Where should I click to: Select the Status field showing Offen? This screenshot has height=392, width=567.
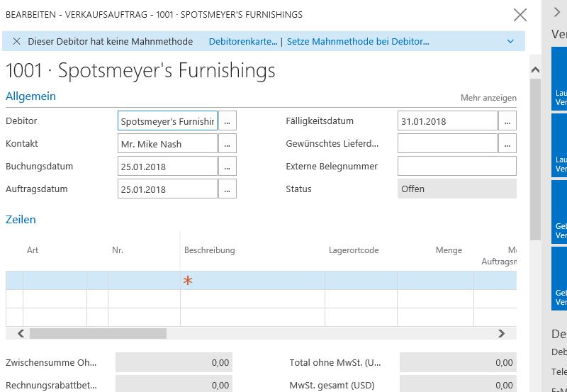(x=457, y=189)
